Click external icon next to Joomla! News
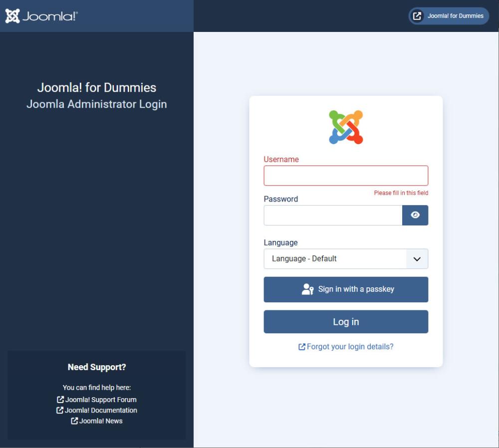The image size is (499, 448). [74, 421]
